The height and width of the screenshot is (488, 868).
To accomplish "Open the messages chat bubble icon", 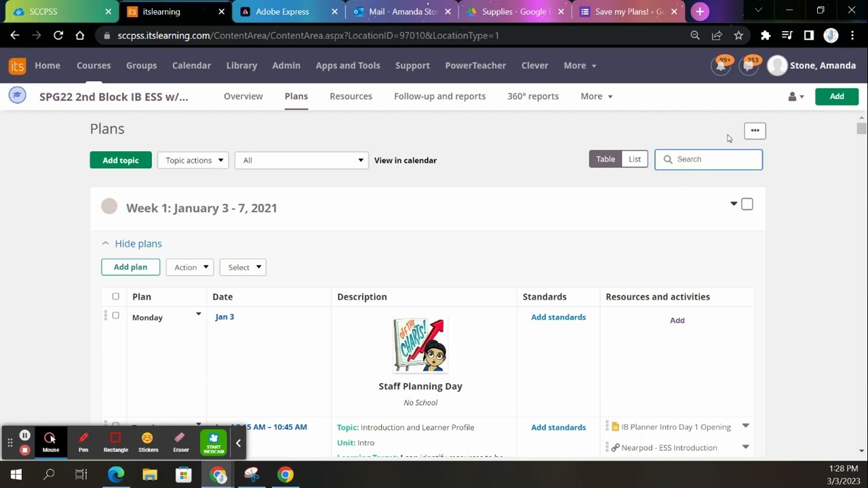I will click(749, 66).
